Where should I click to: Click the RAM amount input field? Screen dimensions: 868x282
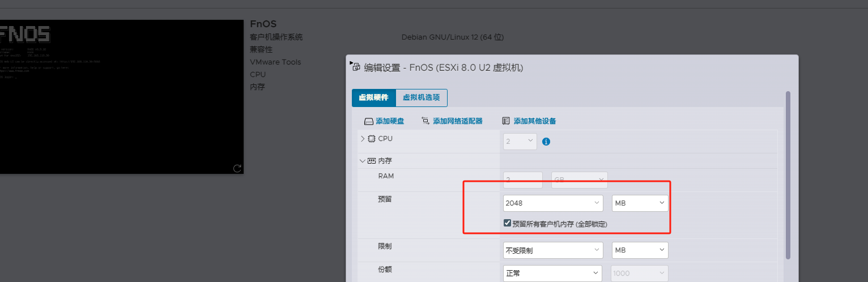(x=523, y=180)
